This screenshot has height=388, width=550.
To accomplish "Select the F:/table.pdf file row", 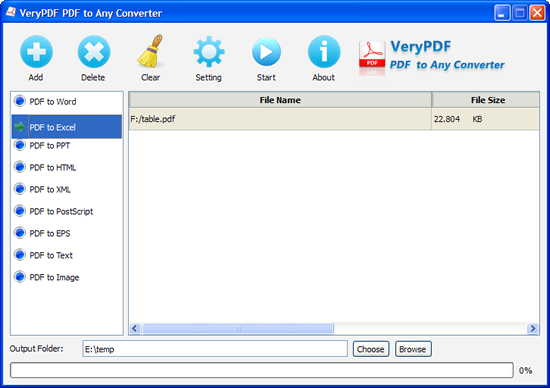I will point(334,119).
